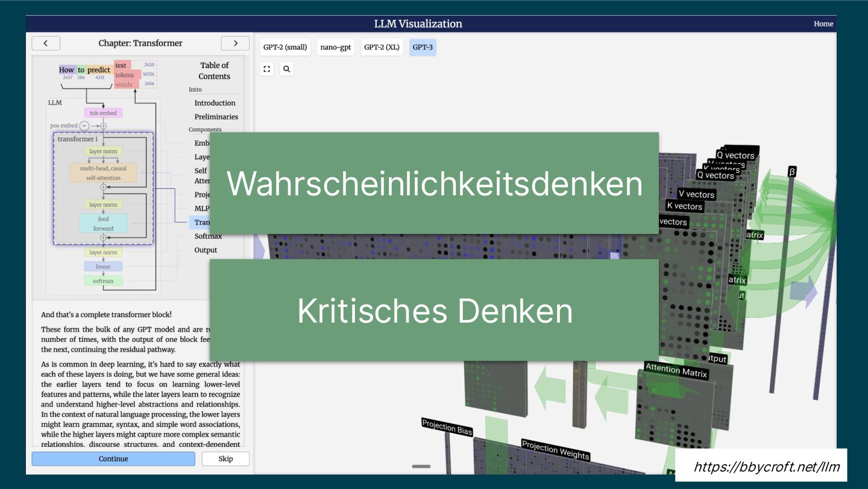
Task: Click the β label in 3D view
Action: coord(792,172)
